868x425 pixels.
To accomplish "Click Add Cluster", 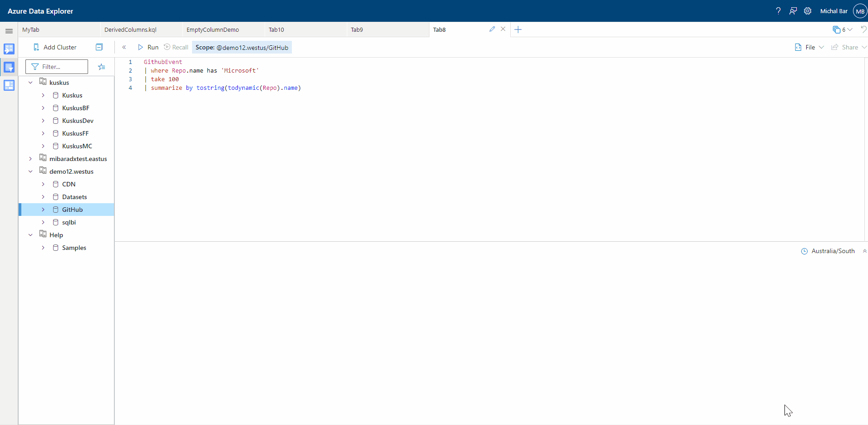I will pos(54,47).
